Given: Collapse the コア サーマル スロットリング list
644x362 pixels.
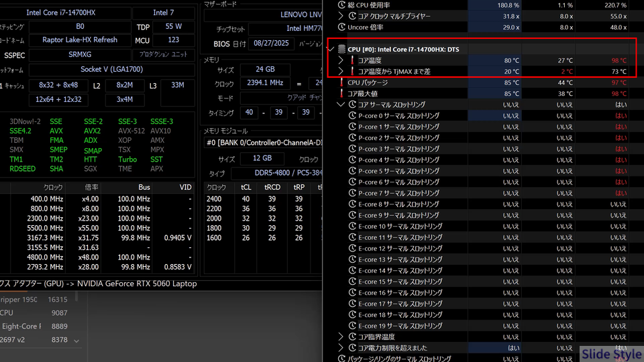Looking at the screenshot, I should pyautogui.click(x=341, y=105).
